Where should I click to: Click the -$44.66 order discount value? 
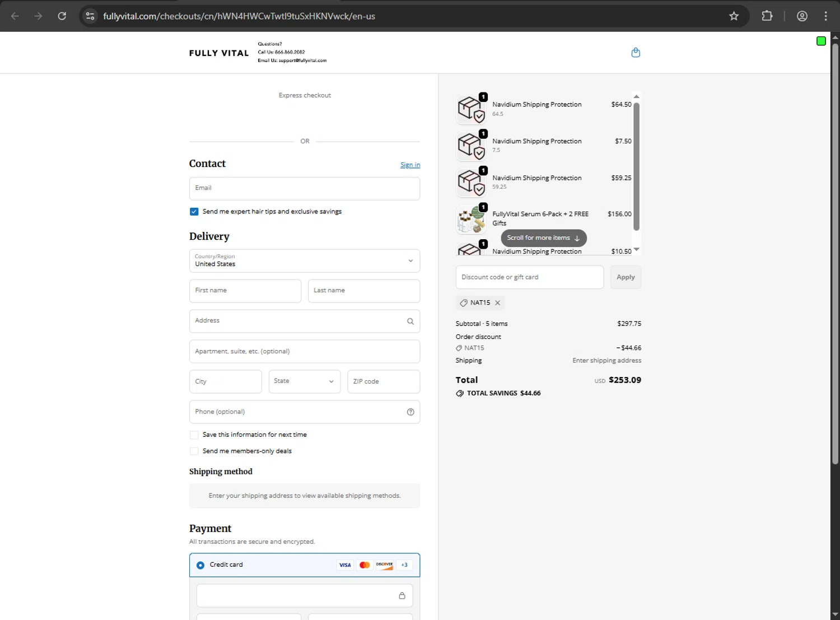click(629, 348)
